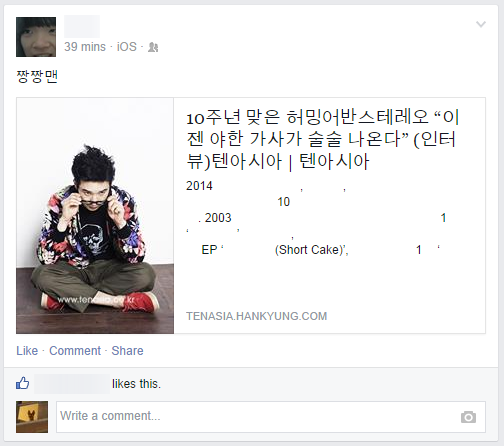Click the friends audience privacy icon
This screenshot has width=504, height=446.
[153, 47]
